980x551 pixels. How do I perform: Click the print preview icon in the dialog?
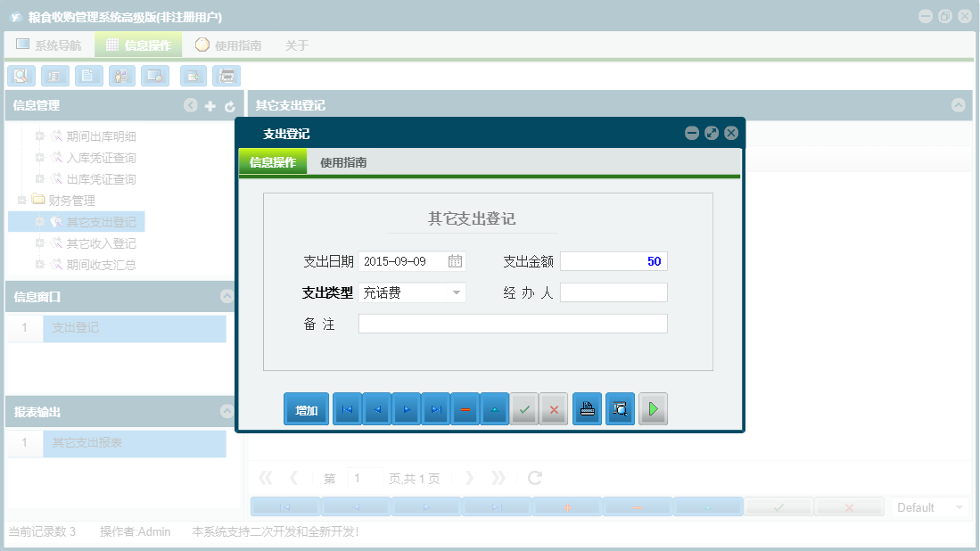620,408
